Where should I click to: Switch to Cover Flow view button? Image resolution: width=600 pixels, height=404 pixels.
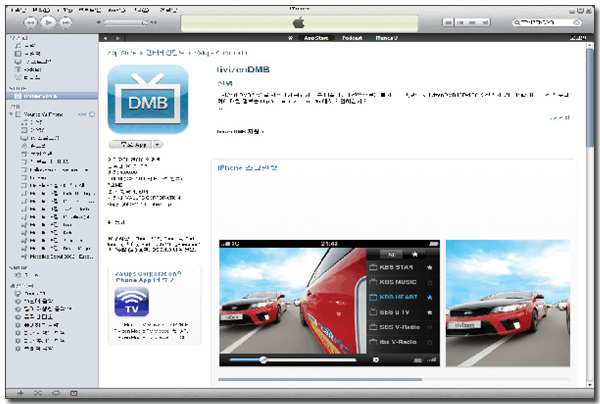(x=484, y=23)
